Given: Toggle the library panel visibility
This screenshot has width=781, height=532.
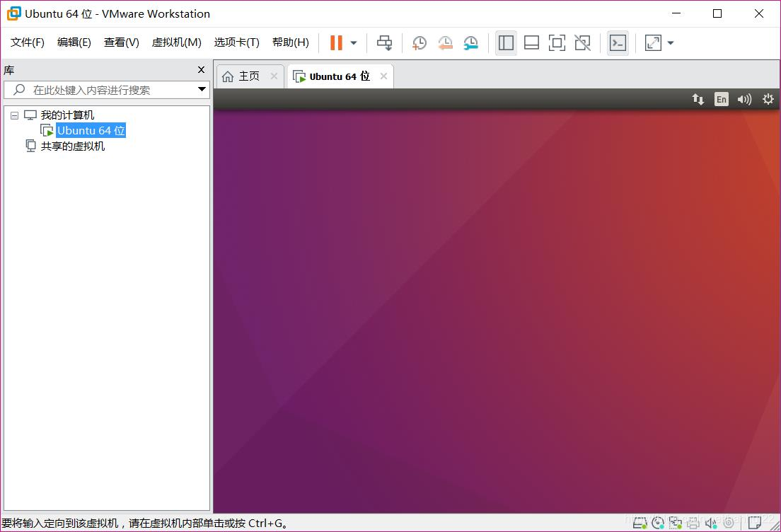Looking at the screenshot, I should [506, 42].
